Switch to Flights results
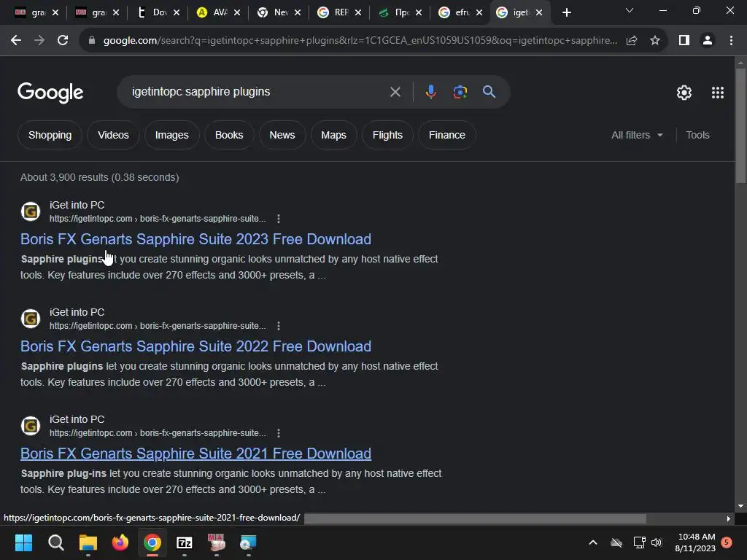747x560 pixels. click(387, 135)
